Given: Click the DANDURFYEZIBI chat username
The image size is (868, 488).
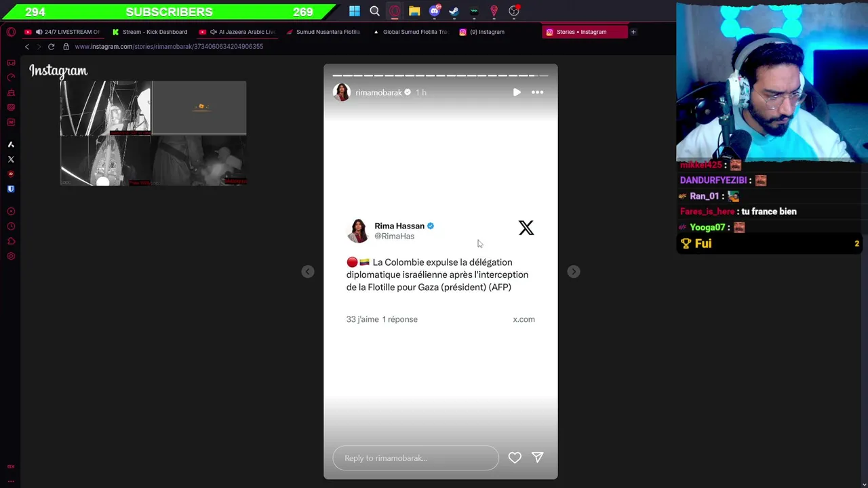Looking at the screenshot, I should coord(713,180).
